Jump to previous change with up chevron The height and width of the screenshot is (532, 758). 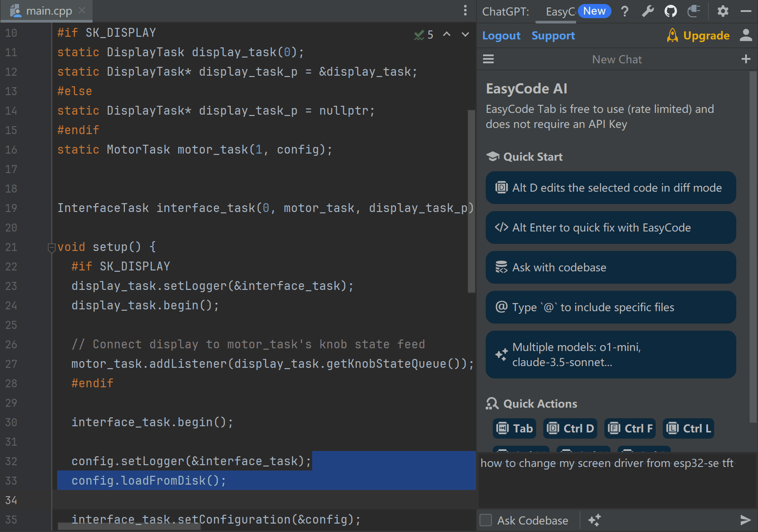pyautogui.click(x=447, y=35)
